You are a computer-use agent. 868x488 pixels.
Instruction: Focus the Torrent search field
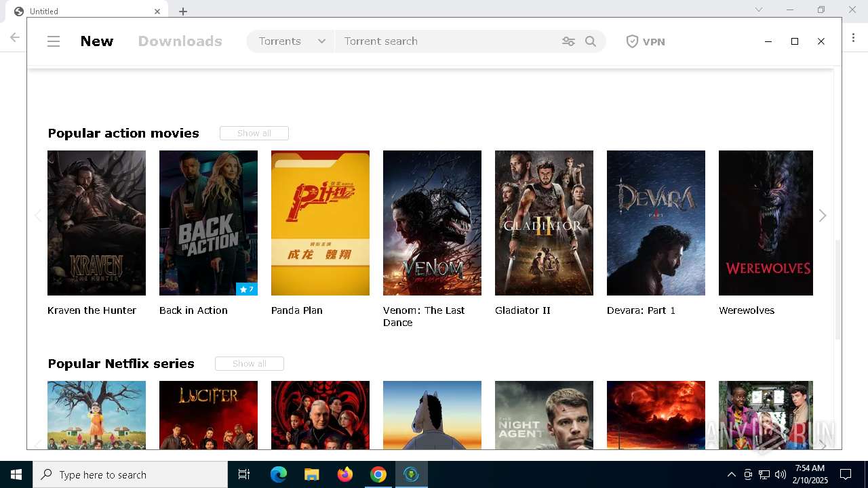[x=448, y=41]
